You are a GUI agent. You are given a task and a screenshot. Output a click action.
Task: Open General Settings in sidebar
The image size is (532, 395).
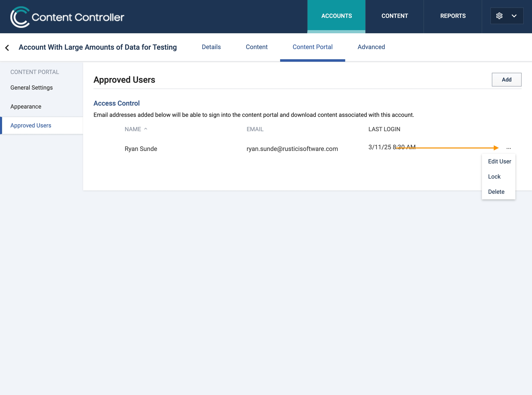[x=32, y=88]
